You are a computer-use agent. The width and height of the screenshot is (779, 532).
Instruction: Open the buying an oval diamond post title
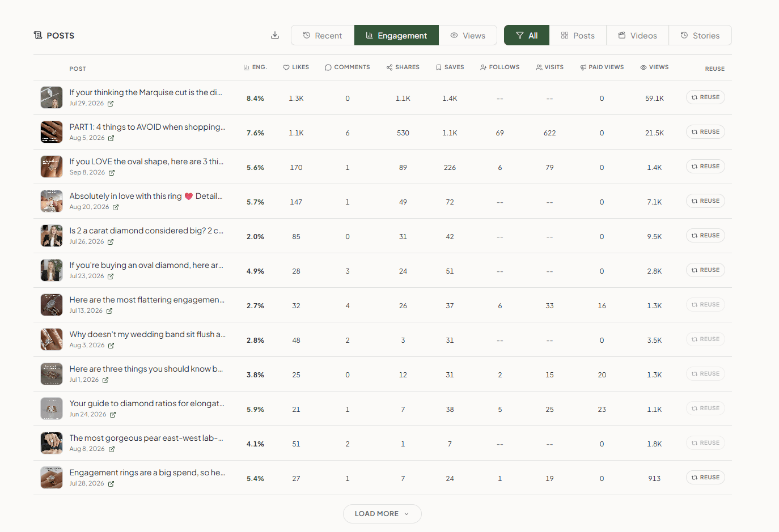click(x=146, y=265)
